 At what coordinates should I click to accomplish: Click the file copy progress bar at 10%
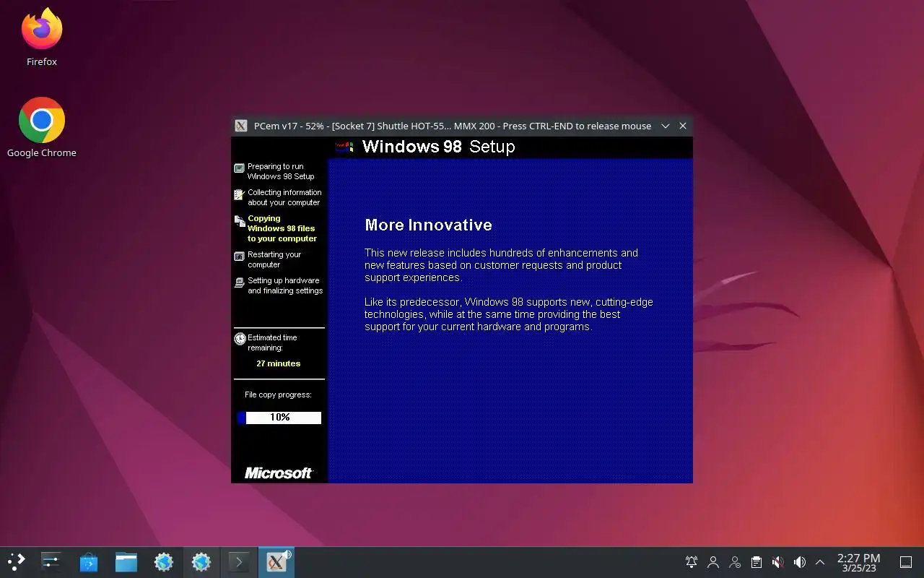[x=279, y=418]
